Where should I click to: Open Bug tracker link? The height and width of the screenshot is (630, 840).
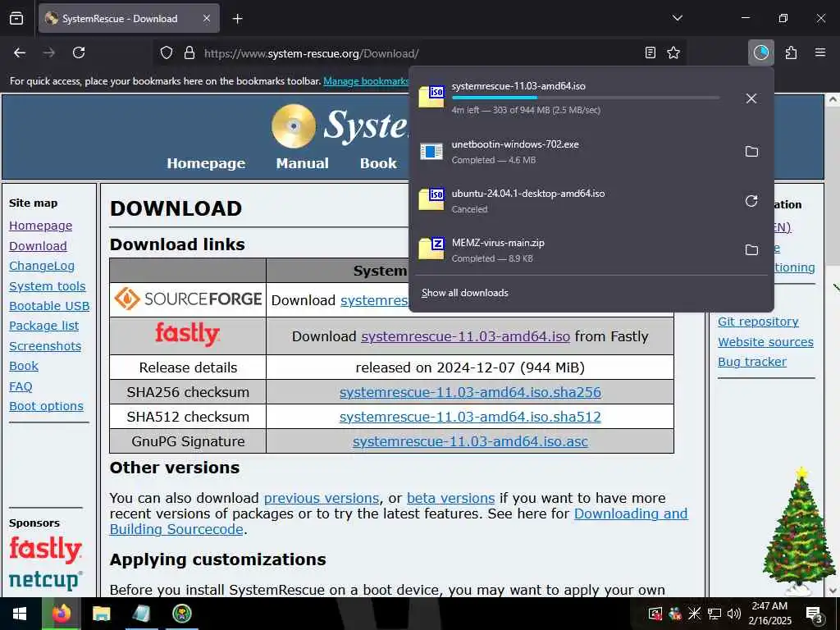click(752, 362)
